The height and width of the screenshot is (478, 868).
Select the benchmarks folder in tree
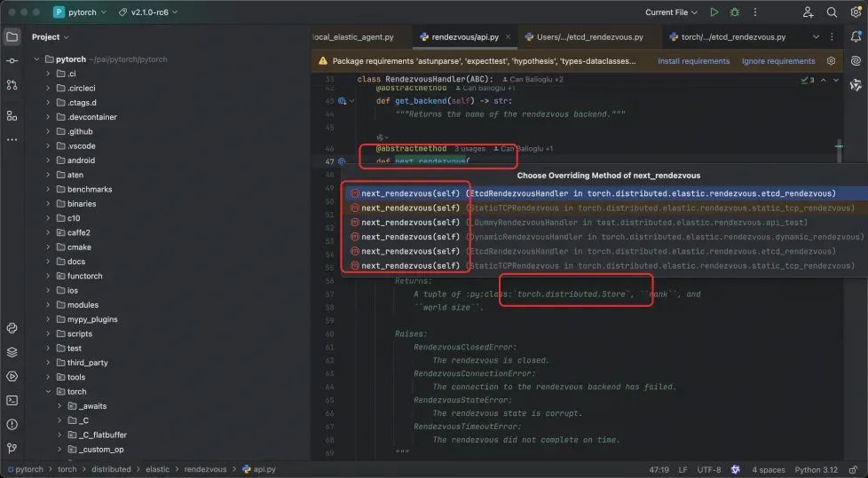pyautogui.click(x=90, y=189)
